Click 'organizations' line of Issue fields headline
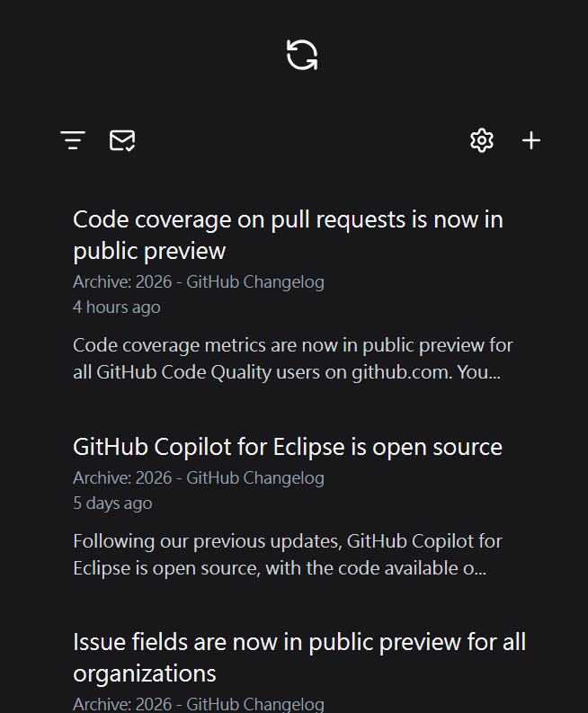Viewport: 588px width, 713px height. [x=145, y=673]
